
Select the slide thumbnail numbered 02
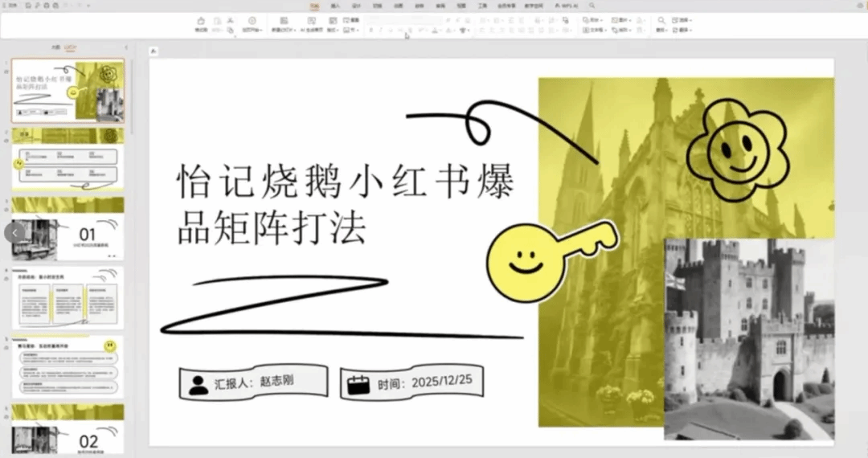(68, 430)
